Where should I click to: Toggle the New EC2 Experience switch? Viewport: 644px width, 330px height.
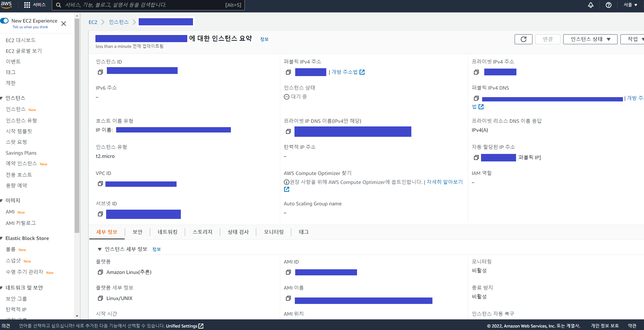[4, 21]
